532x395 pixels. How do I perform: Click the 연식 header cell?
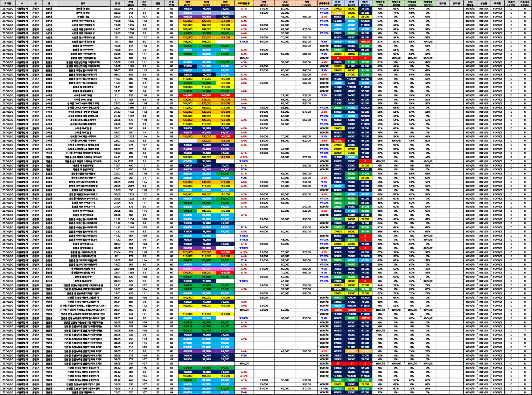[x=117, y=3]
